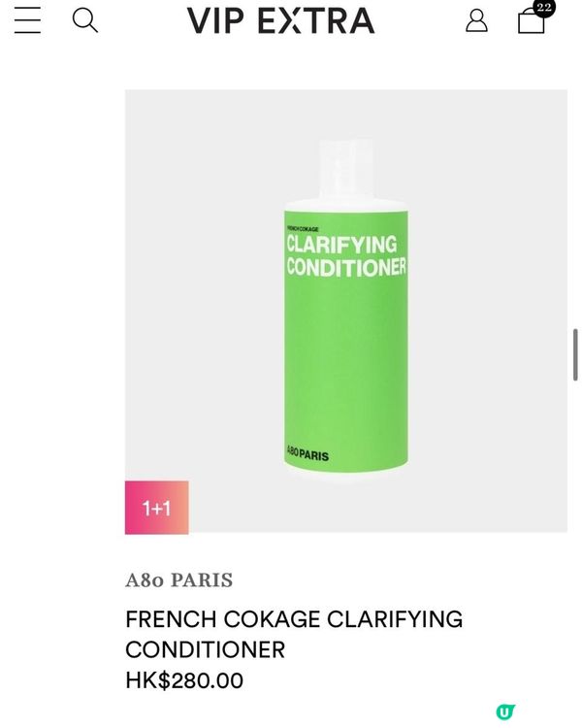Click the green U icon
This screenshot has width=582, height=728.
pos(504,712)
